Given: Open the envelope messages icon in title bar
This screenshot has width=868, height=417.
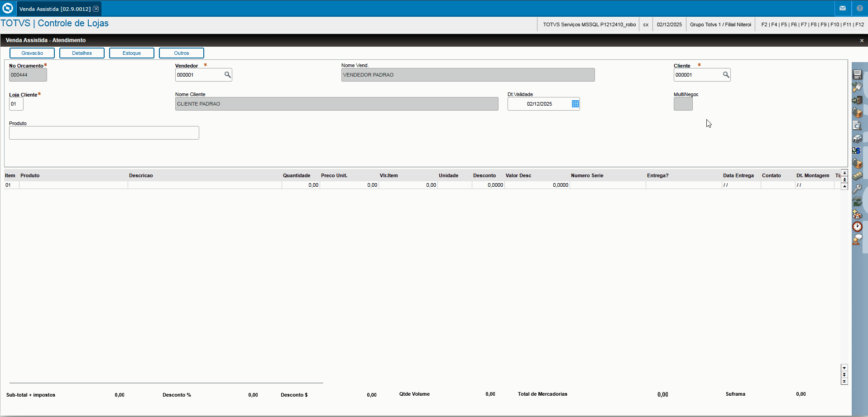Looking at the screenshot, I should pyautogui.click(x=843, y=8).
